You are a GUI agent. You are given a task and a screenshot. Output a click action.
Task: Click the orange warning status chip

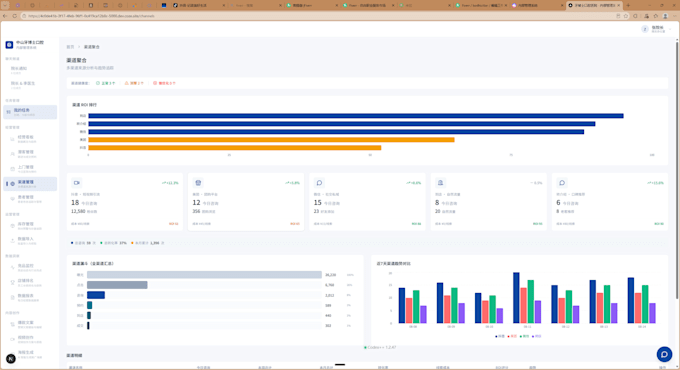pyautogui.click(x=134, y=83)
